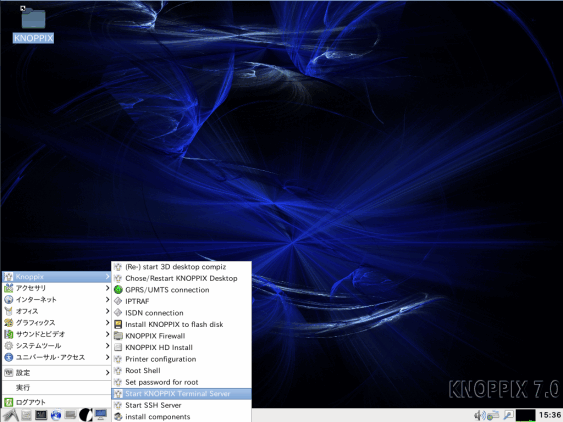This screenshot has height=422, width=563.
Task: Open the volume speaker tray icon
Action: point(480,415)
